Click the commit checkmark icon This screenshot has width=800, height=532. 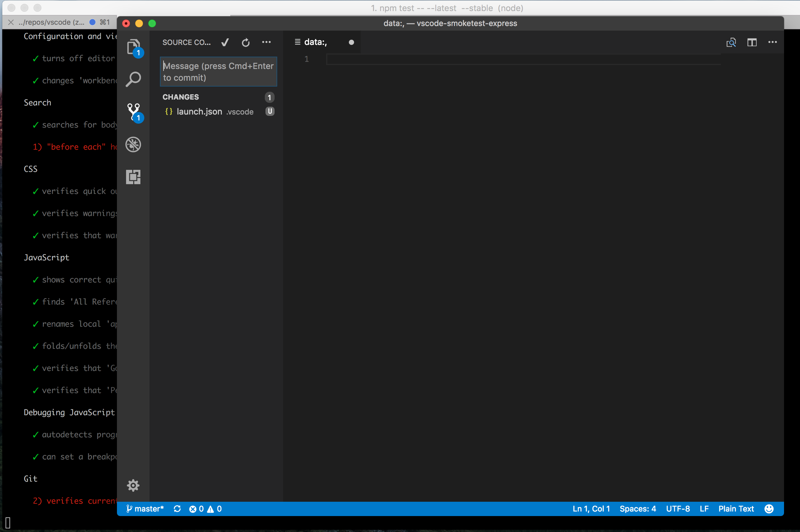[225, 42]
